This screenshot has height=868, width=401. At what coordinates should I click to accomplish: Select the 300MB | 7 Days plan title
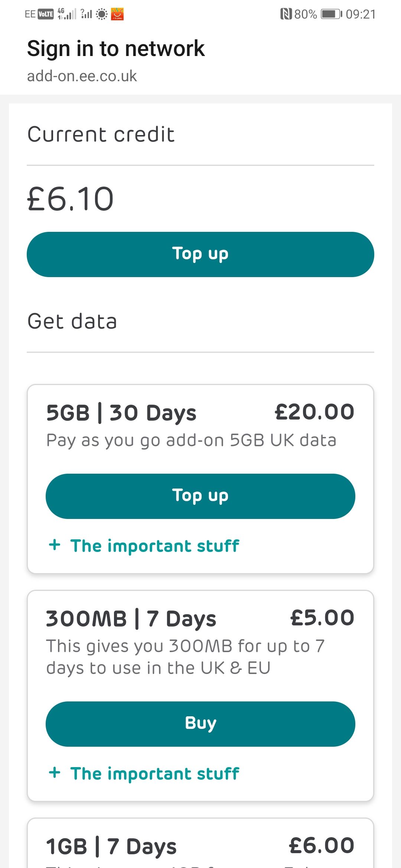coord(131,619)
